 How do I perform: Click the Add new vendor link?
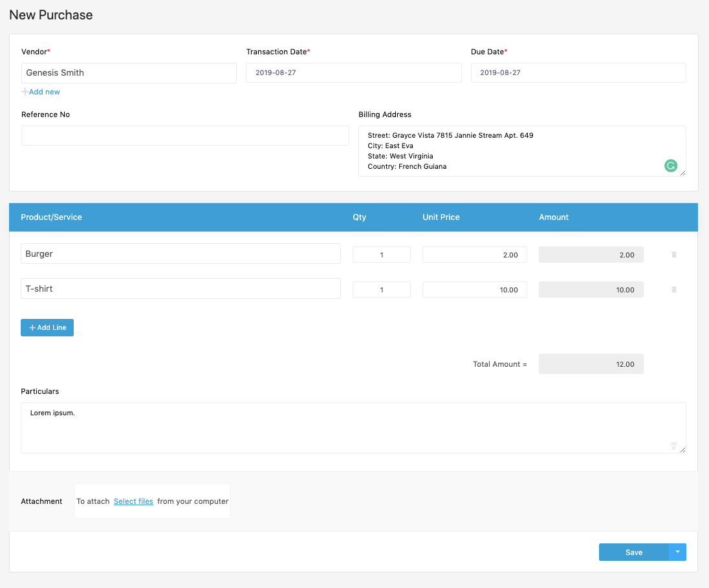click(43, 91)
